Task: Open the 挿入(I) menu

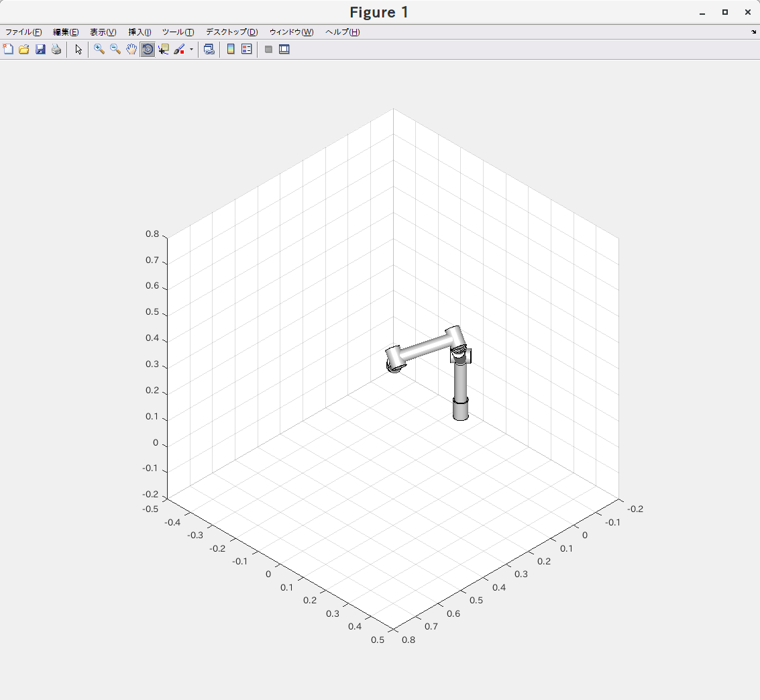Action: (140, 32)
